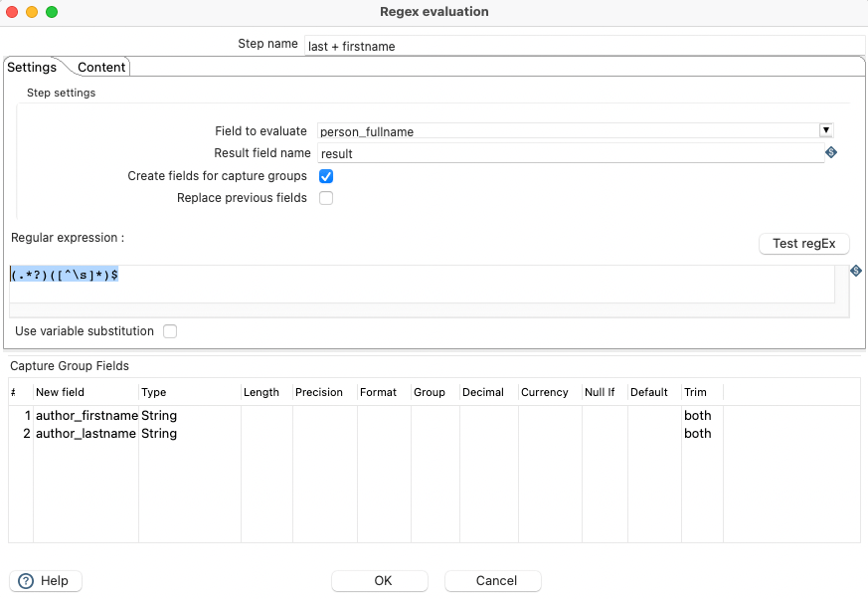
Task: Click inside the regular expression text area
Action: [422, 284]
